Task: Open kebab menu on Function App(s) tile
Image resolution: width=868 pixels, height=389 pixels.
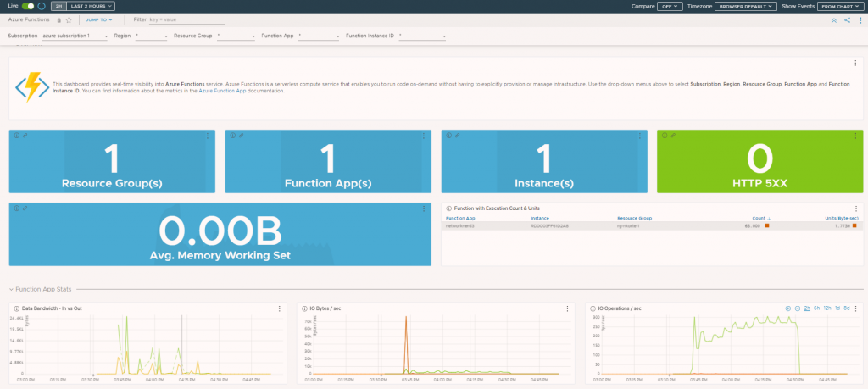Action: [424, 136]
